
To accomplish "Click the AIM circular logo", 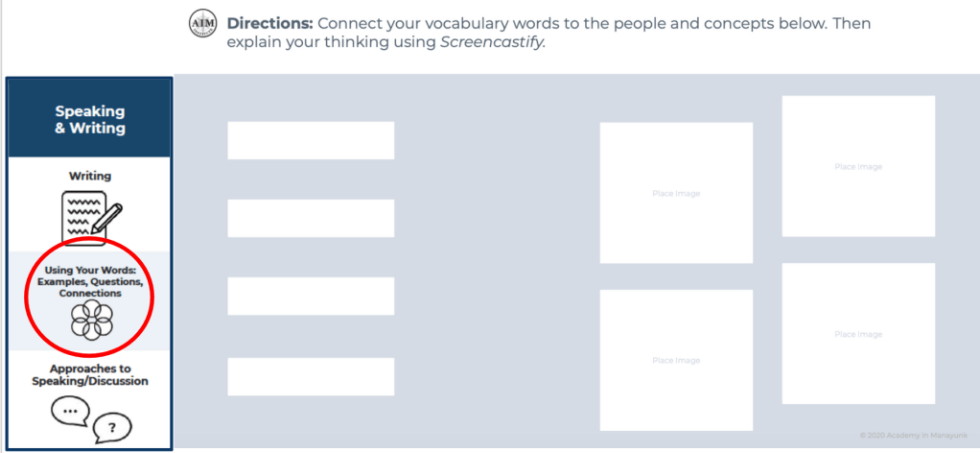I will click(203, 25).
